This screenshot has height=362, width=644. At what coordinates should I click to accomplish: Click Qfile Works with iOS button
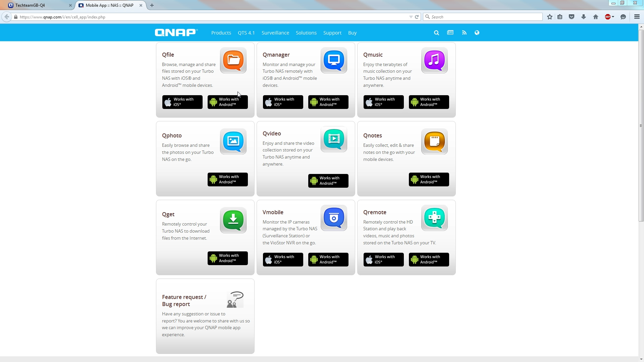point(182,102)
